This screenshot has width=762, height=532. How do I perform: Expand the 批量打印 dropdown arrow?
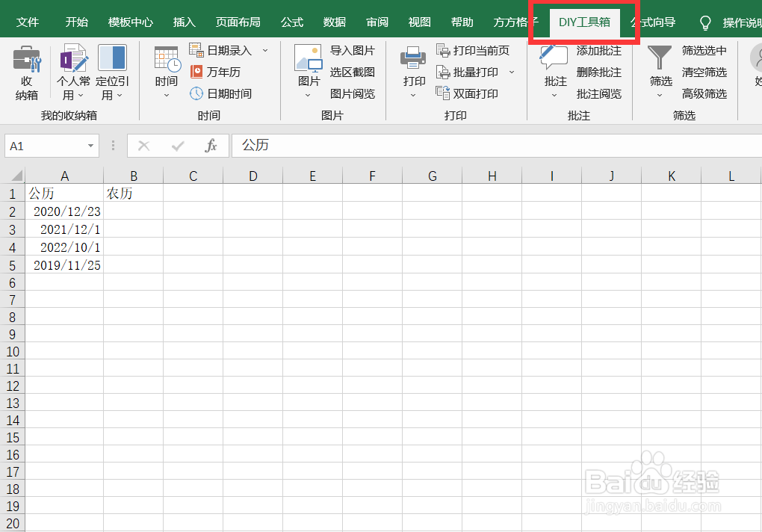click(x=512, y=72)
